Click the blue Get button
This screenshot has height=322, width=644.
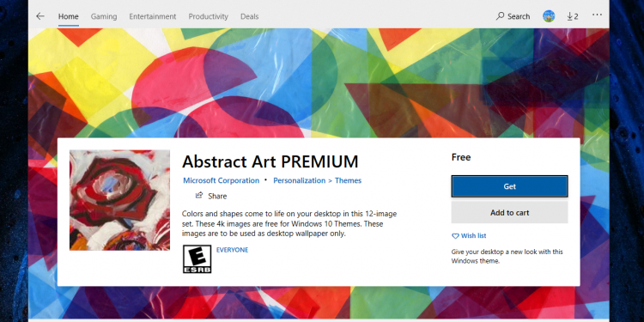click(x=509, y=186)
